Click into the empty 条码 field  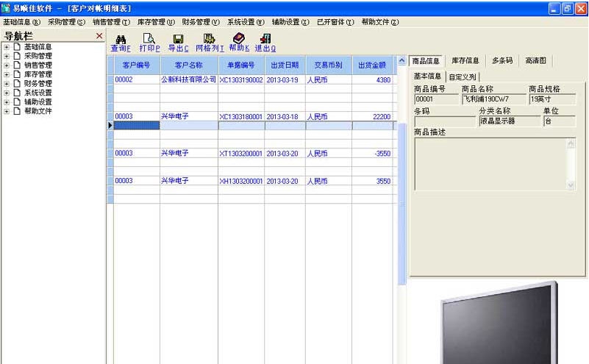click(445, 121)
